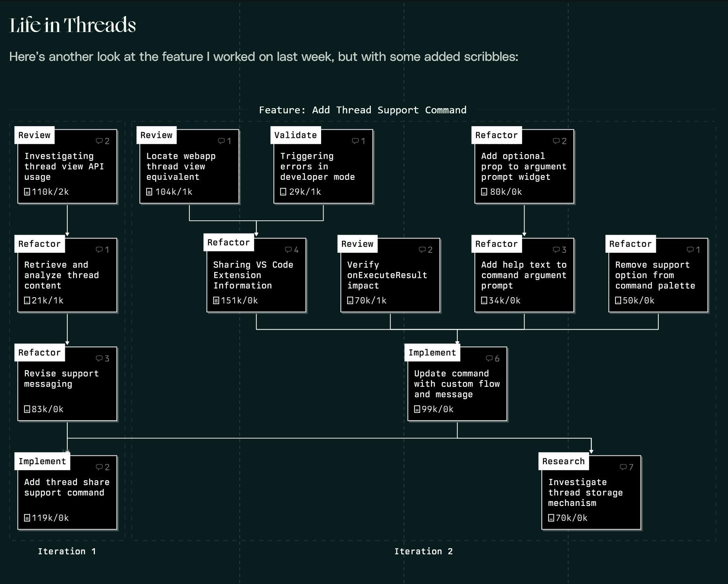
Task: Click the context usage icon beside 29k/1k
Action: click(x=283, y=192)
